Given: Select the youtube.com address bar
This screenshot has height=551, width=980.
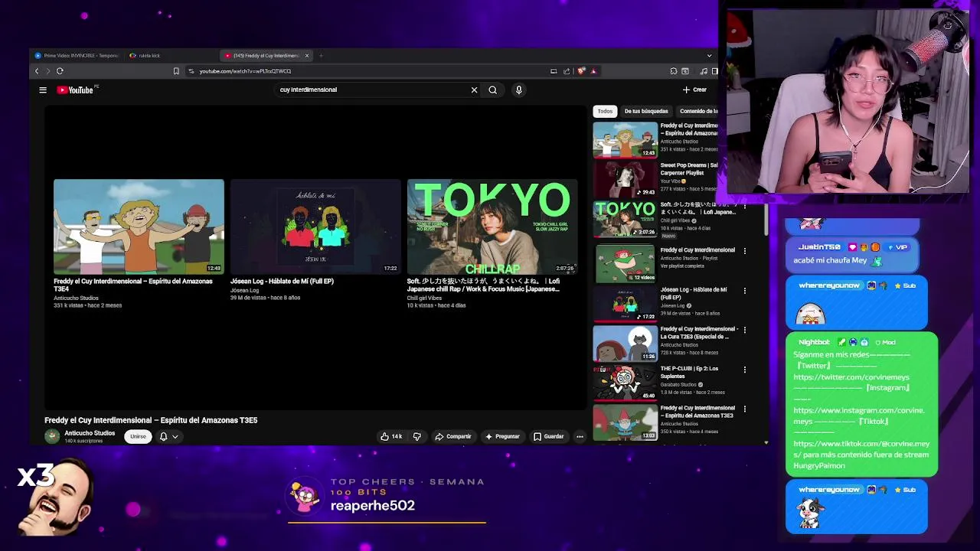Looking at the screenshot, I should [x=245, y=71].
